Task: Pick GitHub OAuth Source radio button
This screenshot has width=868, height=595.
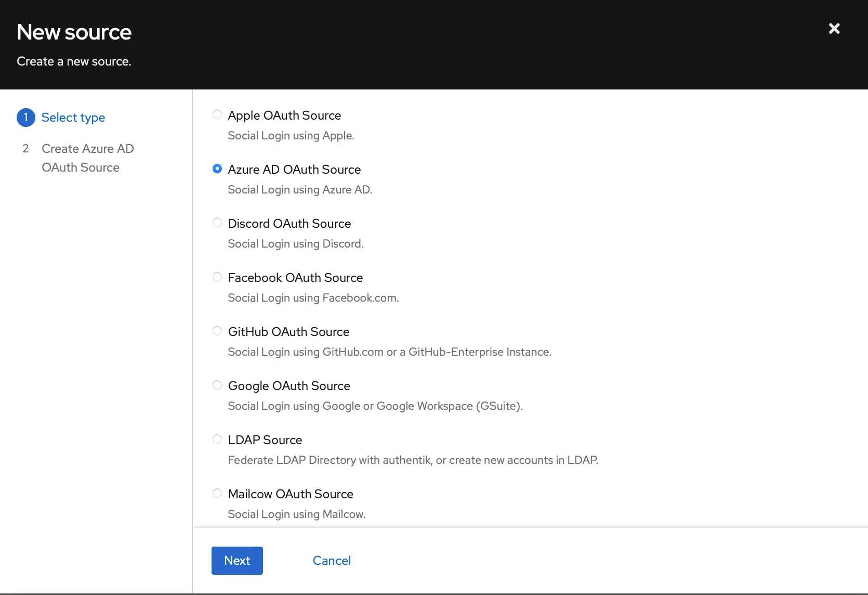Action: pyautogui.click(x=217, y=331)
